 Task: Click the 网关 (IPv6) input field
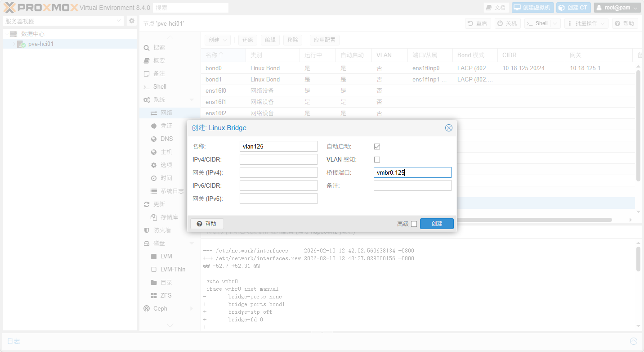[x=278, y=199]
